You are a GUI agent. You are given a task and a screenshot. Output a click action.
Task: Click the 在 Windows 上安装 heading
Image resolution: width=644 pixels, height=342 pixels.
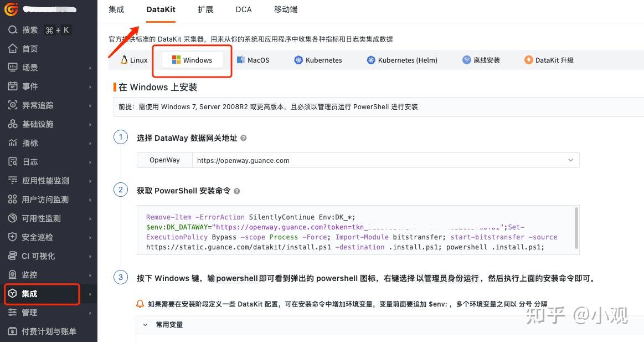tap(158, 87)
